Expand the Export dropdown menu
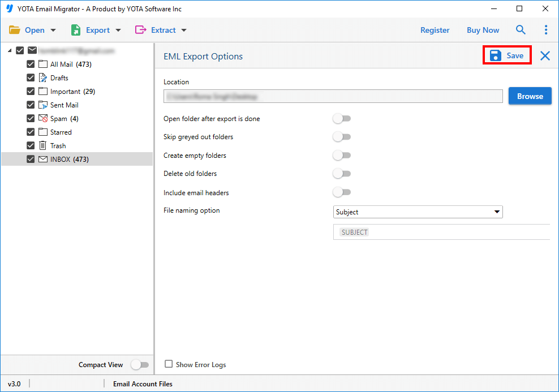The image size is (559, 392). (96, 30)
